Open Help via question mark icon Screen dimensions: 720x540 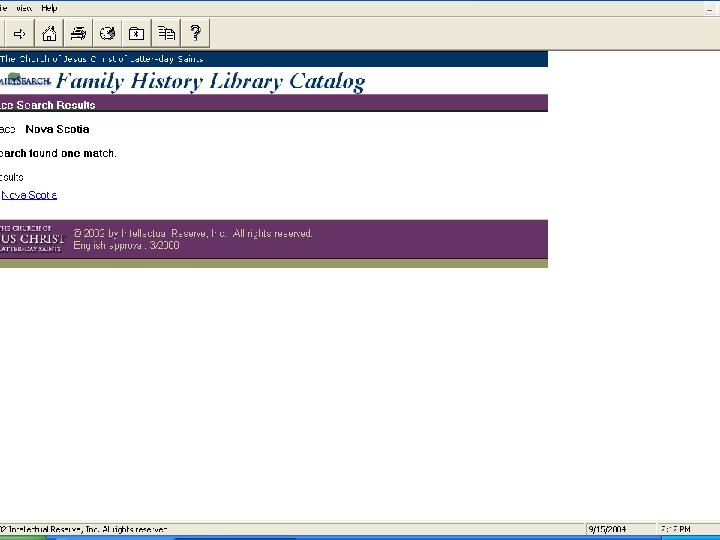(x=195, y=34)
